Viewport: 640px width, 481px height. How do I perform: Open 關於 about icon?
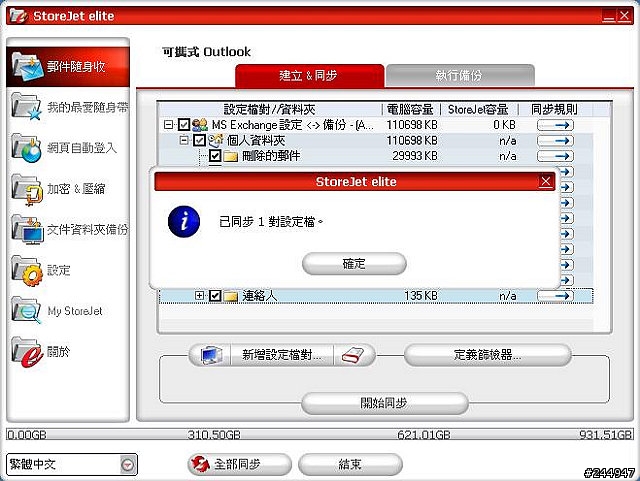[x=27, y=352]
